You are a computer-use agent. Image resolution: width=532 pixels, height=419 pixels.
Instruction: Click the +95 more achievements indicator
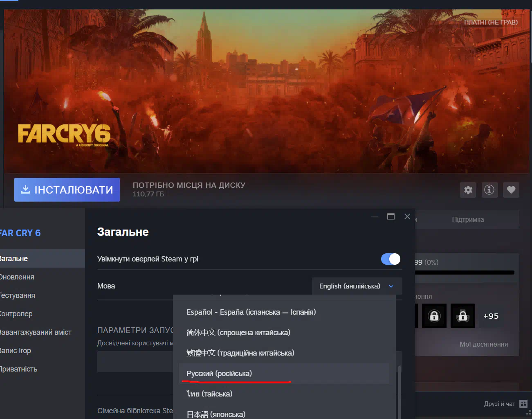pos(491,316)
